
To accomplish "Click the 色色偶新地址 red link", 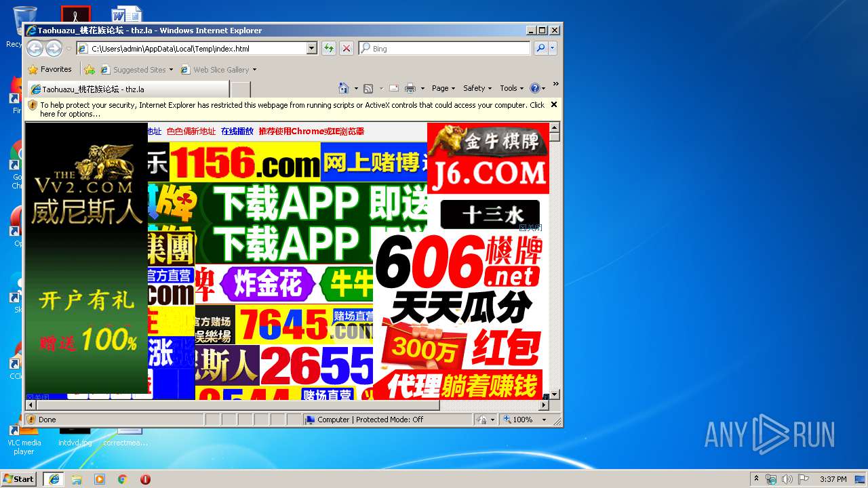I will pos(191,131).
